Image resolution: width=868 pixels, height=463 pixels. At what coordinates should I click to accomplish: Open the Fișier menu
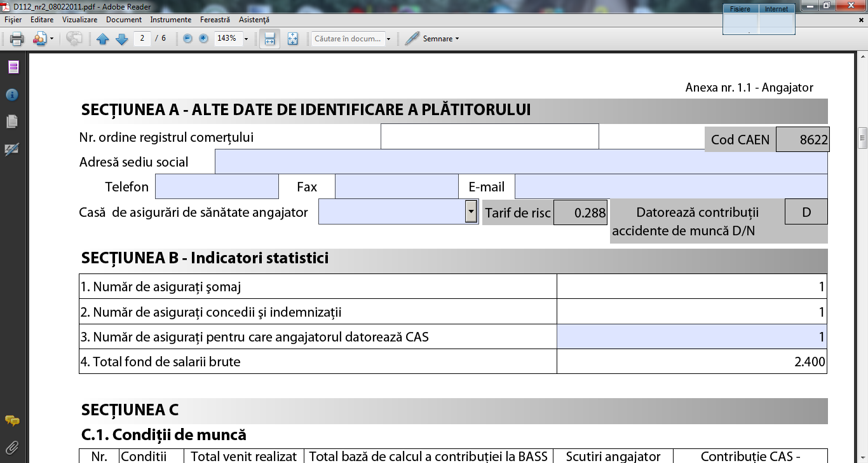click(x=13, y=20)
